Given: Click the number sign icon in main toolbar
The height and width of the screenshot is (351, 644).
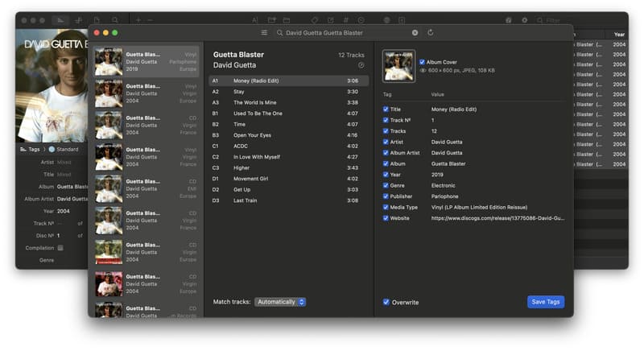Looking at the screenshot, I should pos(346,19).
